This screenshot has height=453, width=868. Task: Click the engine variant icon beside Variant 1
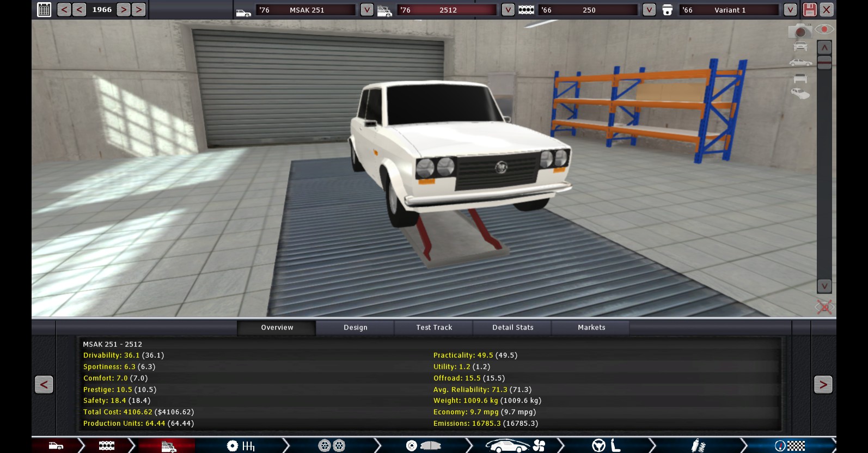point(667,10)
